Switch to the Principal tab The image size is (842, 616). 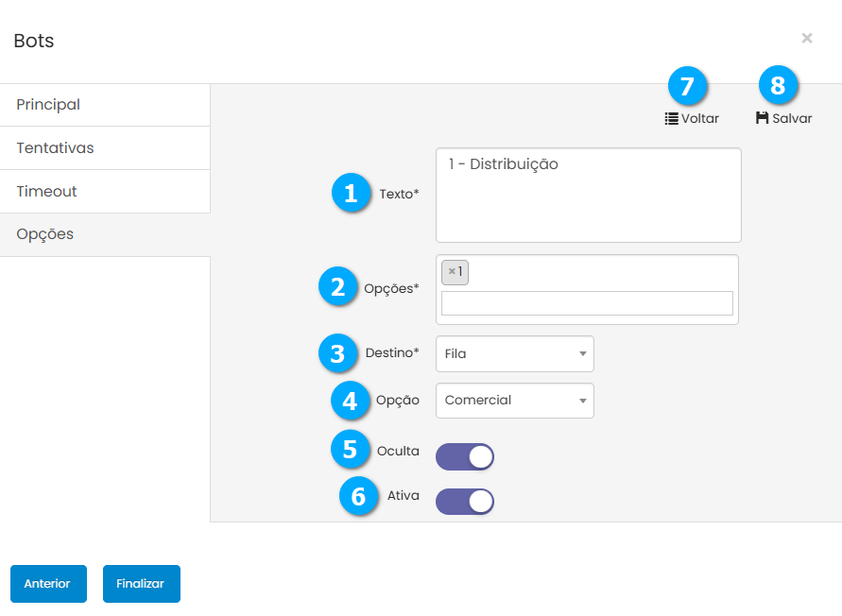click(x=104, y=105)
